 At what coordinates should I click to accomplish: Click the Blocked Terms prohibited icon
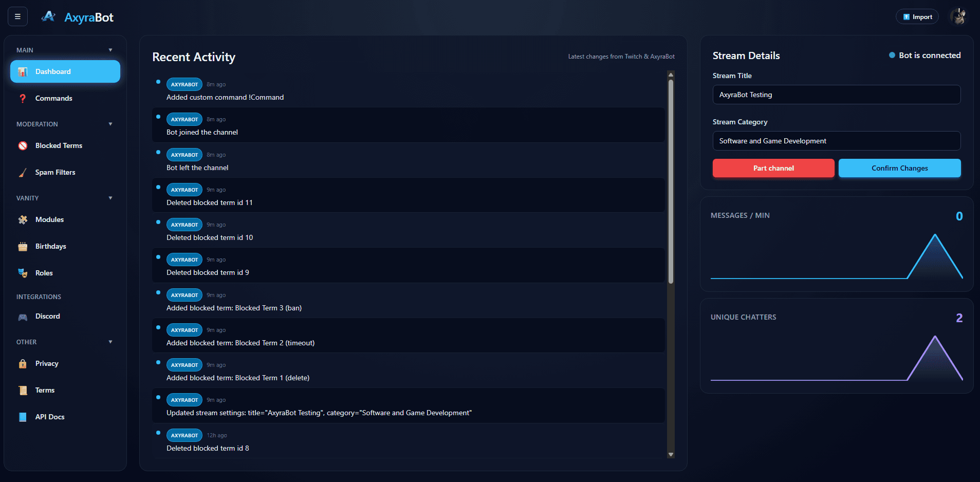click(23, 146)
